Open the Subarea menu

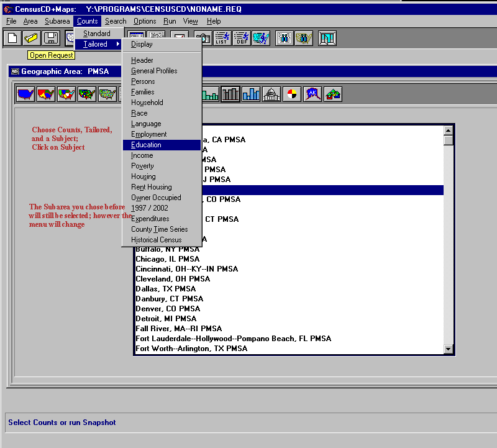[57, 21]
